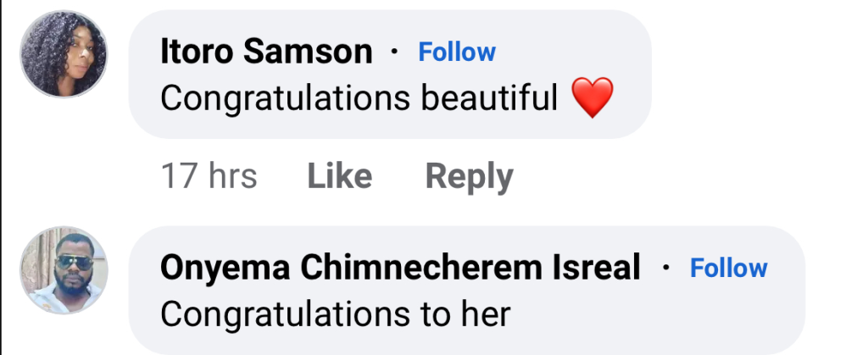868x355 pixels.
Task: Click the red heart emoji
Action: click(x=593, y=99)
